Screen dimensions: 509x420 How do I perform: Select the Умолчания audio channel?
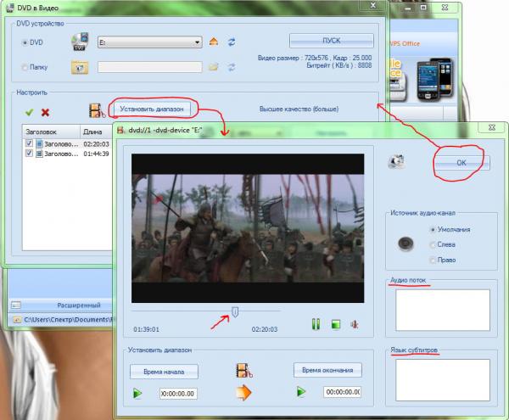pyautogui.click(x=433, y=229)
